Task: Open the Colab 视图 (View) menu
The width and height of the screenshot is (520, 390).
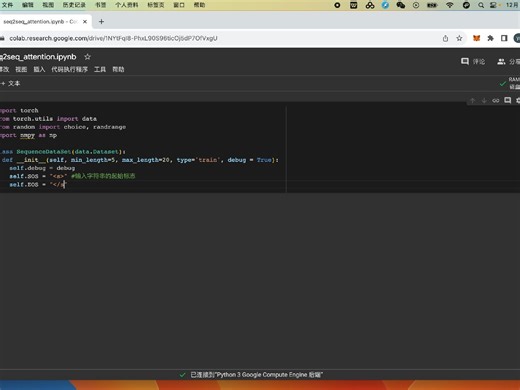Action: (x=21, y=69)
